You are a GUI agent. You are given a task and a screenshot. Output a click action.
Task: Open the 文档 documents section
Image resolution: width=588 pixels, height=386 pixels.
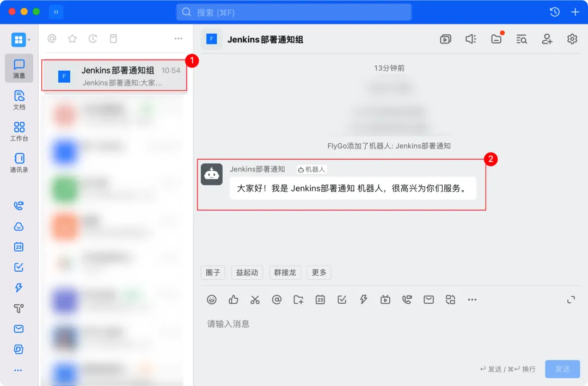pyautogui.click(x=19, y=100)
